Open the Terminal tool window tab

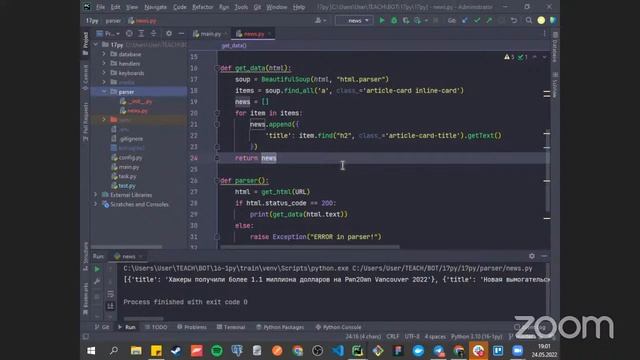tap(231, 327)
